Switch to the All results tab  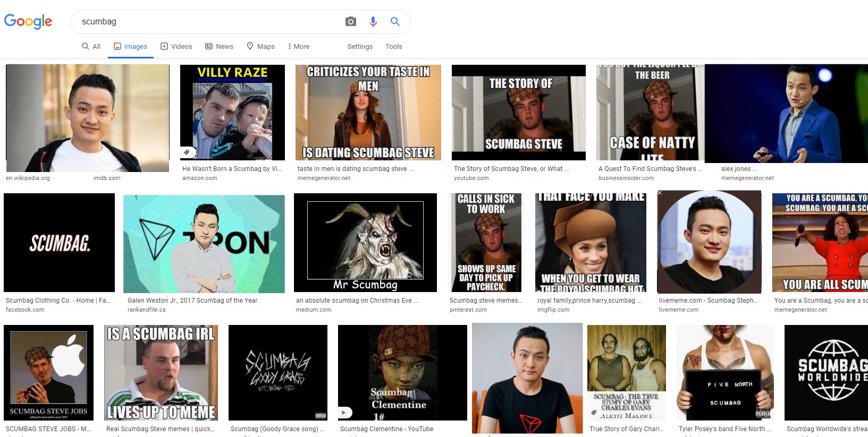(x=91, y=46)
